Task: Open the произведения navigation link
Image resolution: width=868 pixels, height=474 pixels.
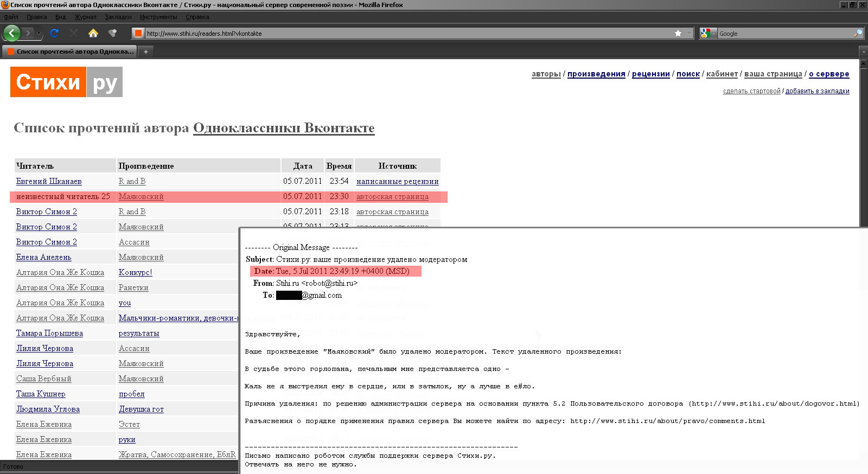Action: click(x=596, y=74)
